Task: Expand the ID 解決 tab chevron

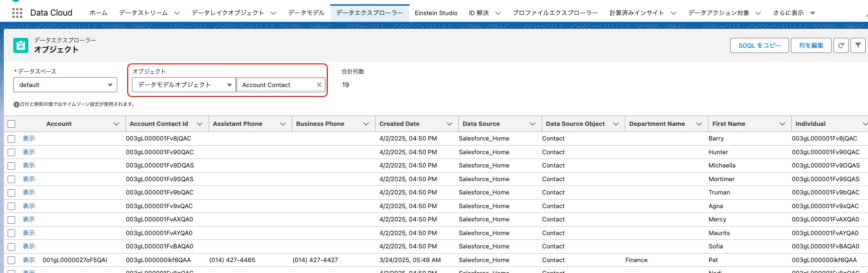Action: 498,13
